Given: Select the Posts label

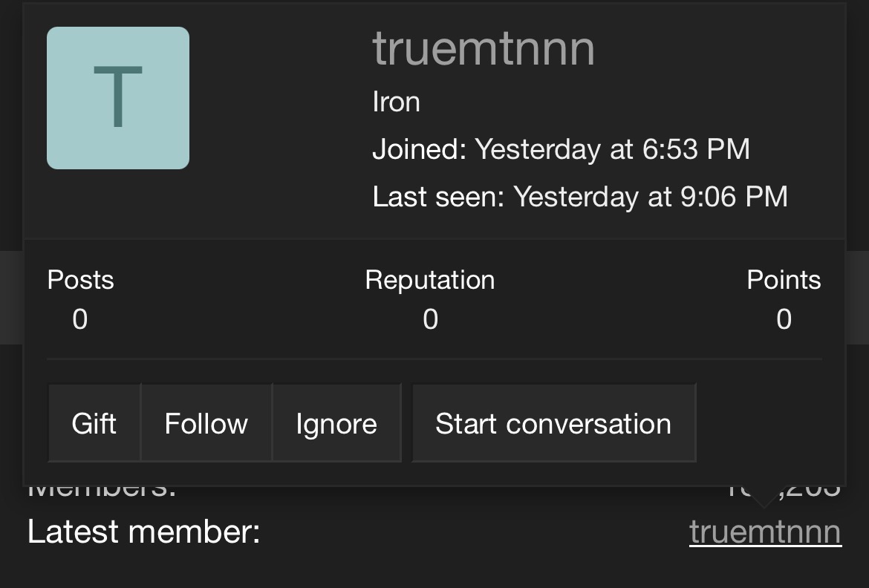Looking at the screenshot, I should 80,280.
